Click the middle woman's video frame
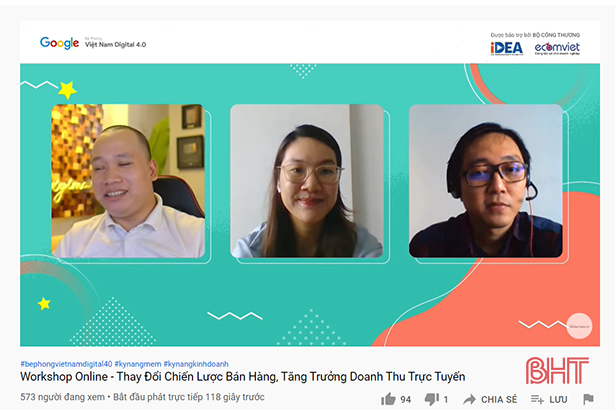The image size is (615, 410). 307,181
